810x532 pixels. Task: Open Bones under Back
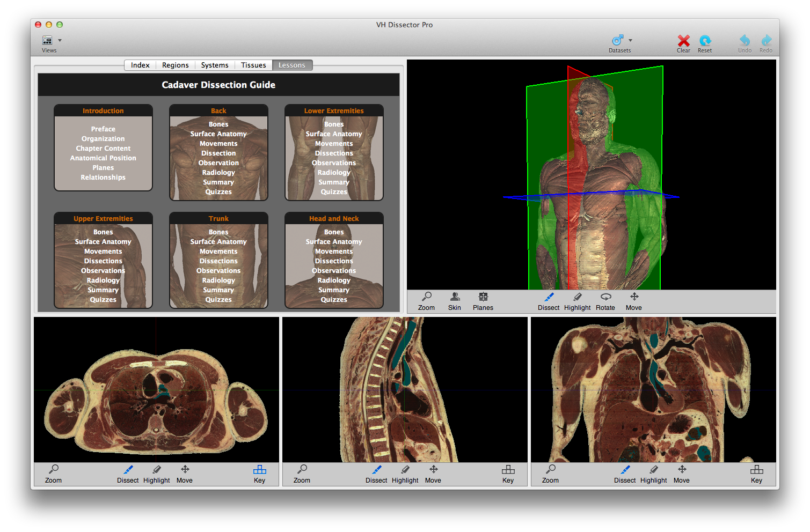pos(218,124)
